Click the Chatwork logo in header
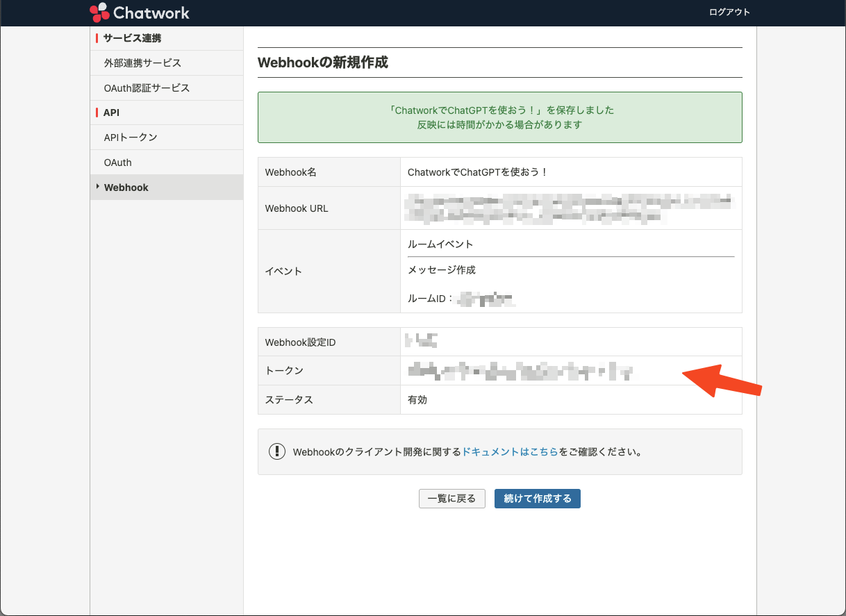This screenshot has width=846, height=616. point(140,13)
